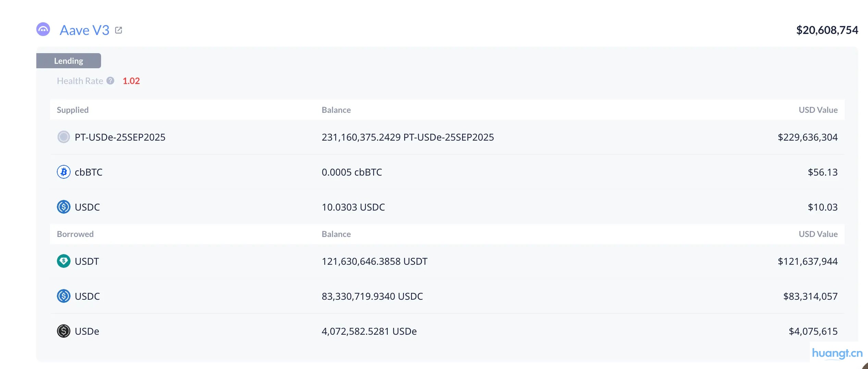This screenshot has width=868, height=369.
Task: Click the Aave V3 protocol logo
Action: (44, 30)
